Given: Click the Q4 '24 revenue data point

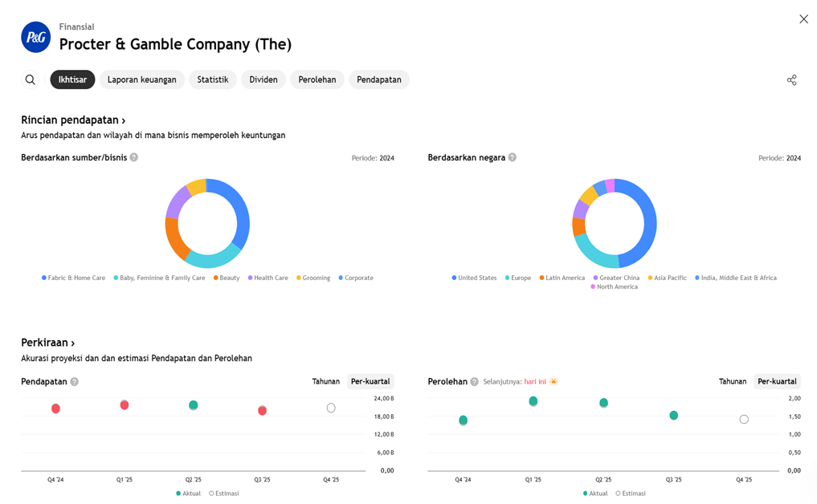Looking at the screenshot, I should [x=55, y=408].
